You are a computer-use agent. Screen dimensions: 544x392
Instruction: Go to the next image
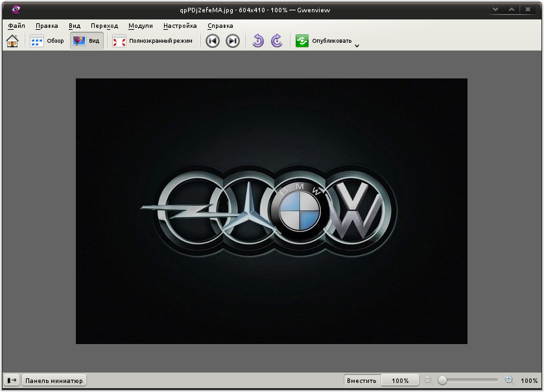(233, 41)
